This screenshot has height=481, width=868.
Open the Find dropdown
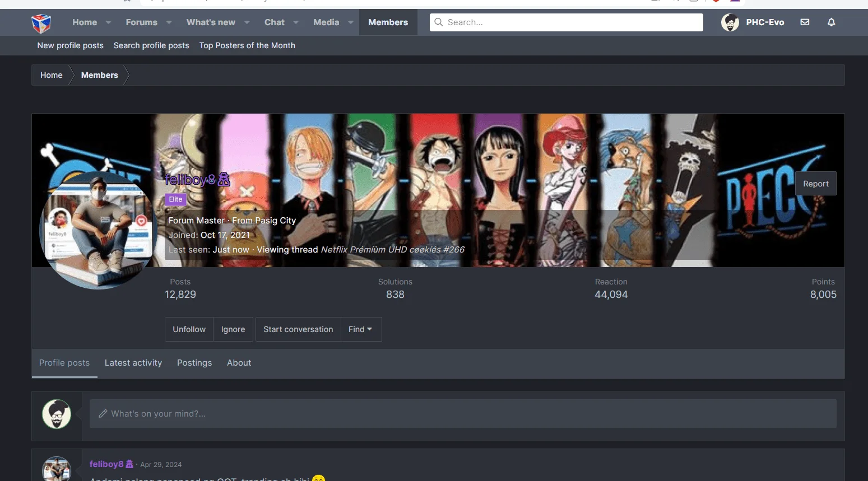[x=361, y=329]
